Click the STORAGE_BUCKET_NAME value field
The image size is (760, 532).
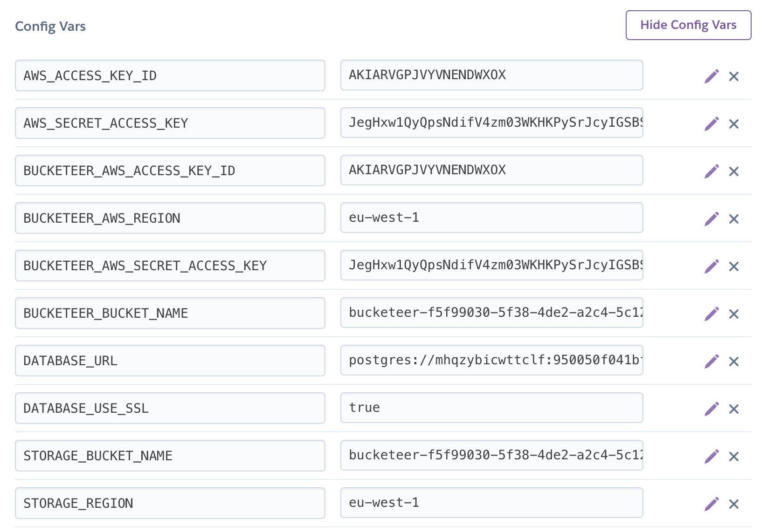click(x=491, y=455)
